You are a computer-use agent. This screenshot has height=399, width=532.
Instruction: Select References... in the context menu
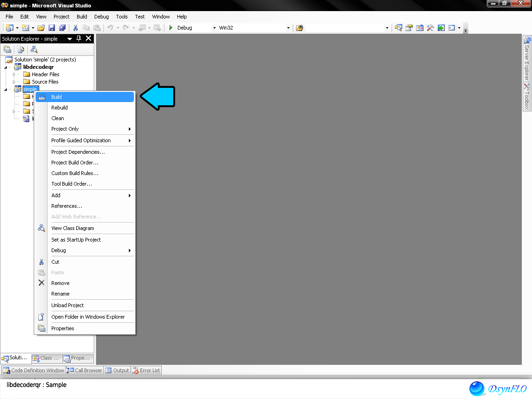click(85, 206)
